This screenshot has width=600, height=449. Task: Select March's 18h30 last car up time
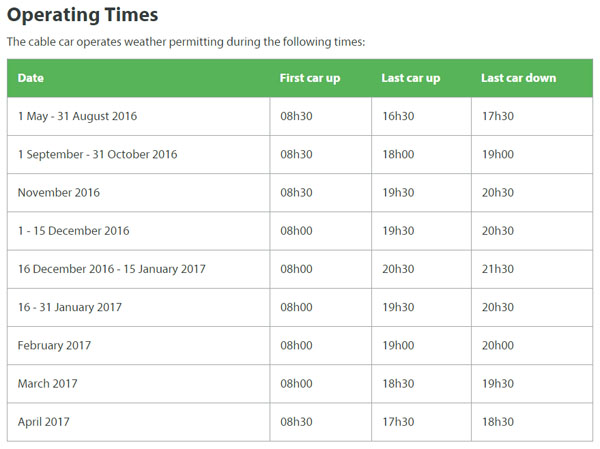tap(398, 384)
